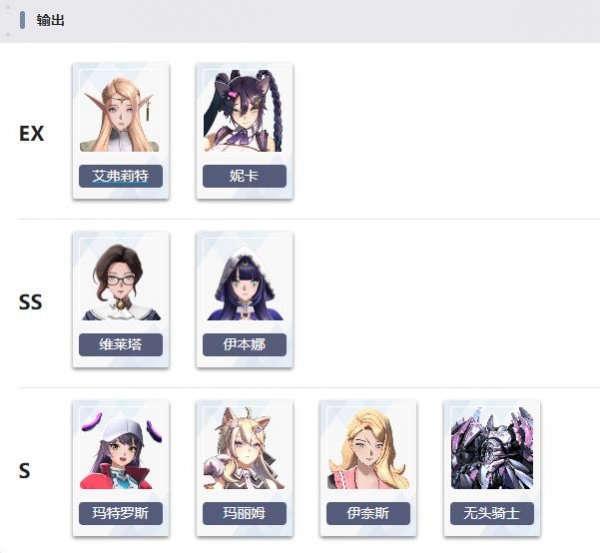Click the 玛特罗斯 name label

click(121, 513)
